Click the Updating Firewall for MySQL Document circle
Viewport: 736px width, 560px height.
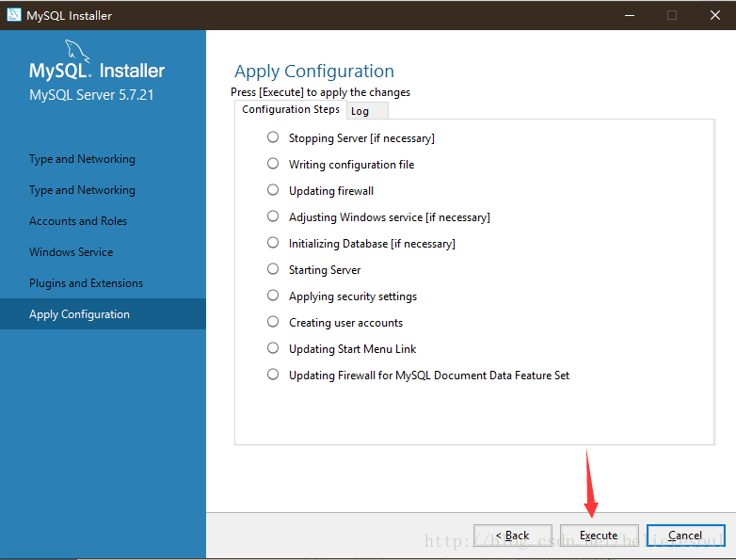pyautogui.click(x=273, y=374)
